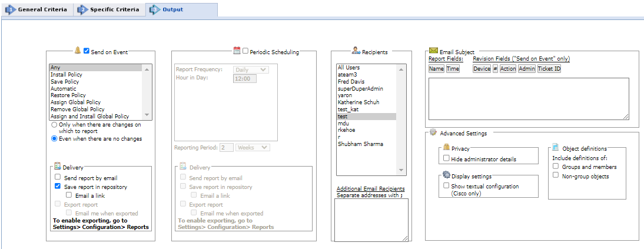Click the Object definitions document icon
The height and width of the screenshot is (249, 644).
tap(555, 147)
